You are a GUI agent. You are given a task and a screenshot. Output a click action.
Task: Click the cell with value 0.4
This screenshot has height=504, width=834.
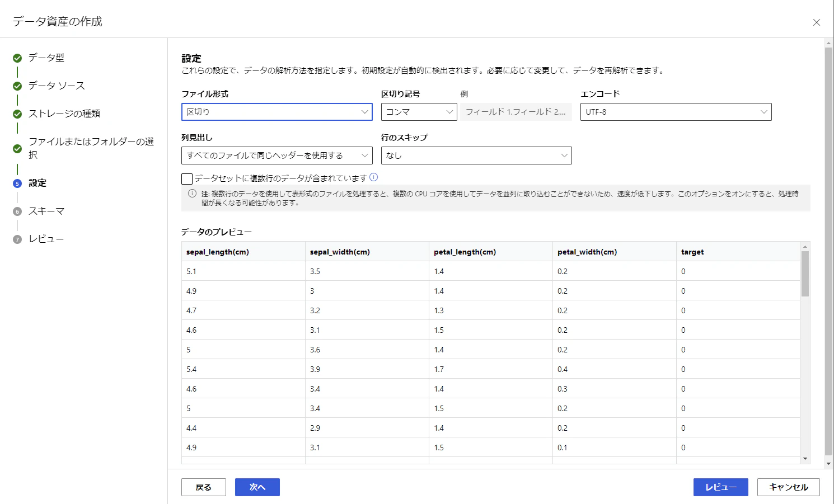(615, 369)
